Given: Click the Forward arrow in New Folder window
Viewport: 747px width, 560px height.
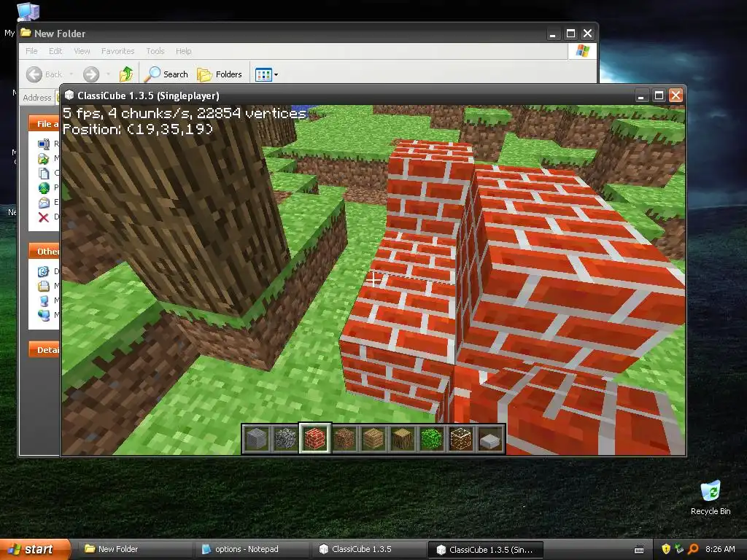Looking at the screenshot, I should (91, 74).
